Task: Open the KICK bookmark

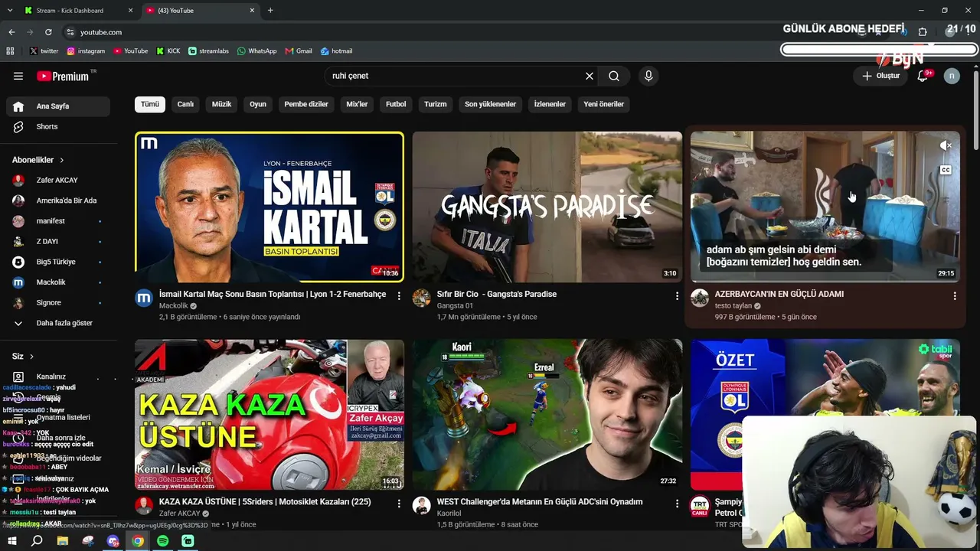Action: [168, 51]
